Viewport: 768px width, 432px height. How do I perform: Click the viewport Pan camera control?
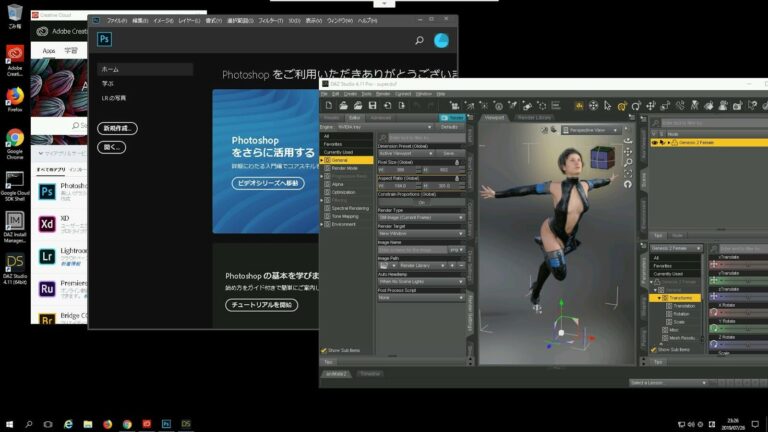628,152
